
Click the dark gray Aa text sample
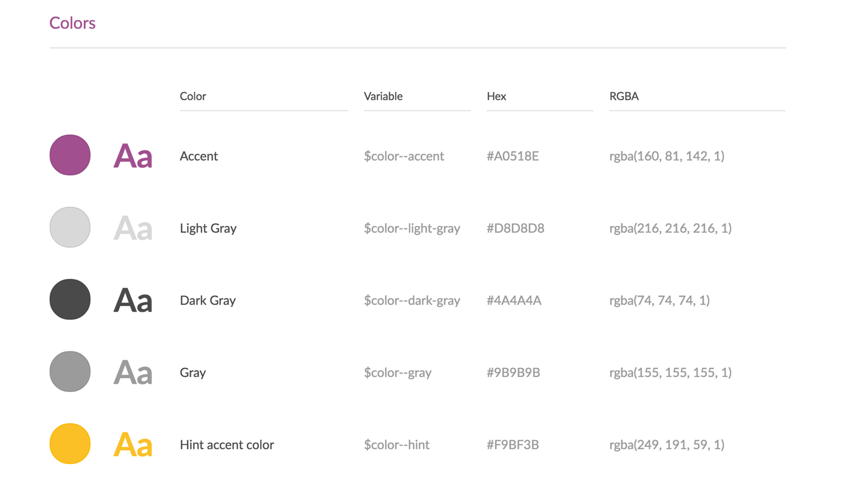click(133, 301)
